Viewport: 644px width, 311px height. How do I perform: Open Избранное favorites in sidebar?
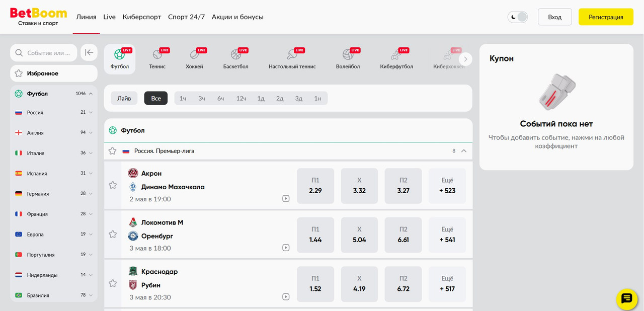pyautogui.click(x=54, y=73)
